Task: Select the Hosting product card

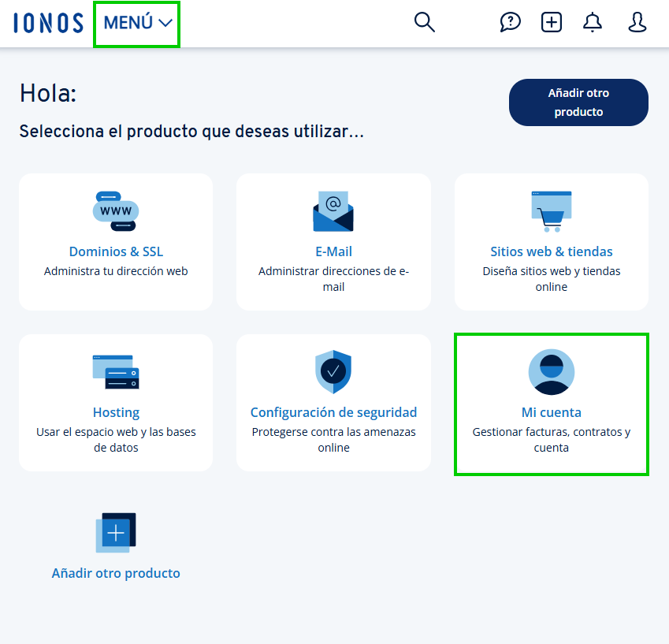Action: [116, 403]
